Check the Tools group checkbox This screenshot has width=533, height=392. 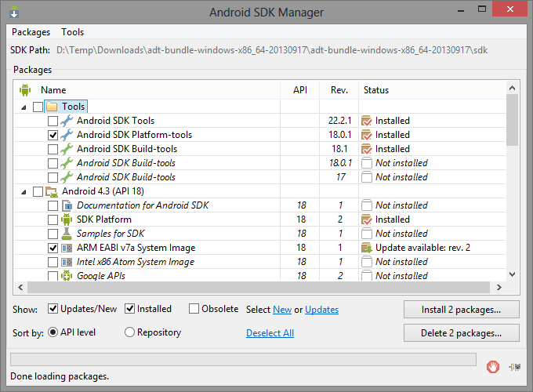pyautogui.click(x=38, y=107)
